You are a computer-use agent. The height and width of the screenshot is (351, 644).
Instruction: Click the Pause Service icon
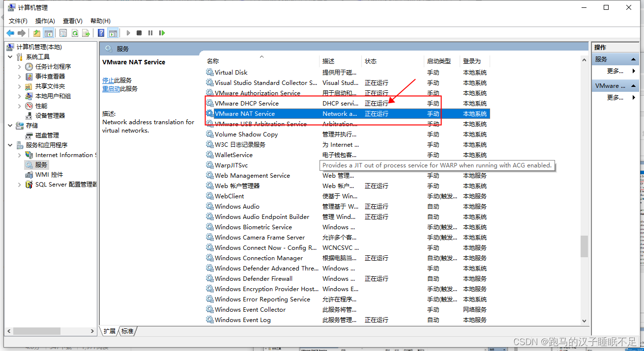point(150,33)
